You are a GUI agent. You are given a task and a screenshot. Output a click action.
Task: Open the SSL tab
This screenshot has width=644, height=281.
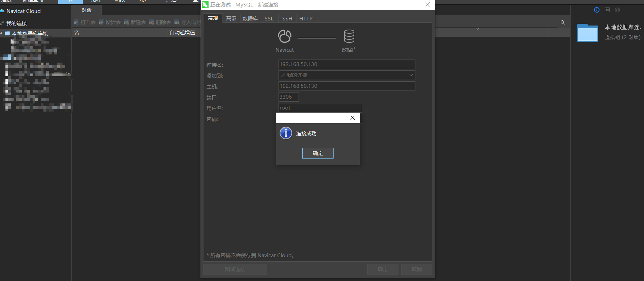coord(269,18)
